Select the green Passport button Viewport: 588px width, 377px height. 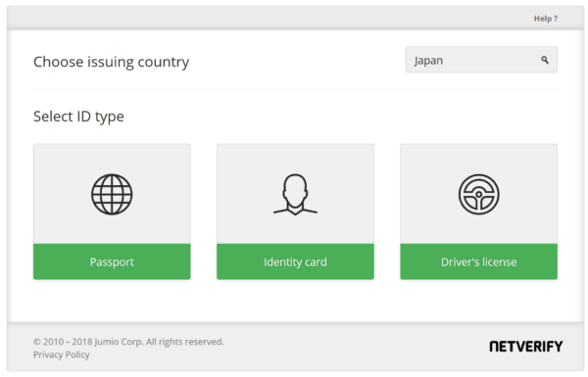(x=112, y=261)
